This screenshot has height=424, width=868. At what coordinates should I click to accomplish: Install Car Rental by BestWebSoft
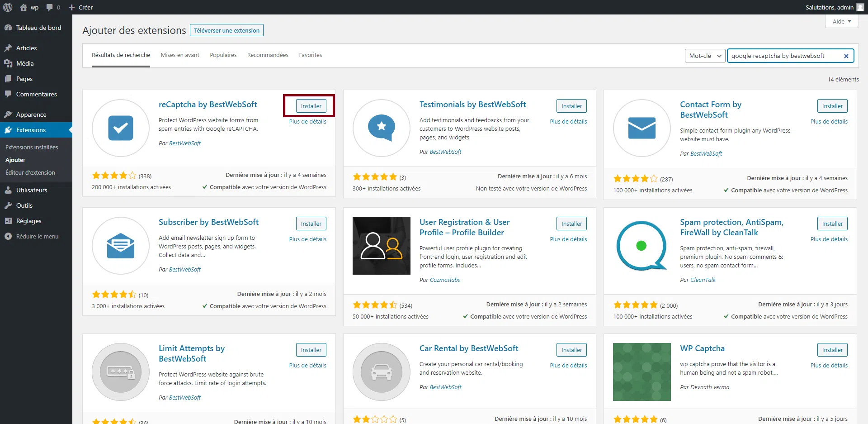(x=571, y=350)
